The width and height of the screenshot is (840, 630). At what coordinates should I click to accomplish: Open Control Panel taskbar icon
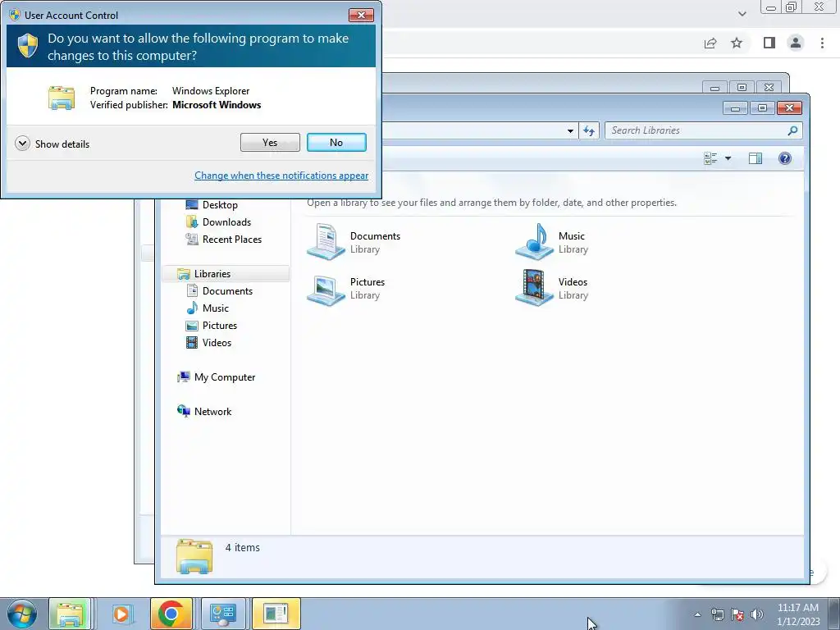coord(223,614)
